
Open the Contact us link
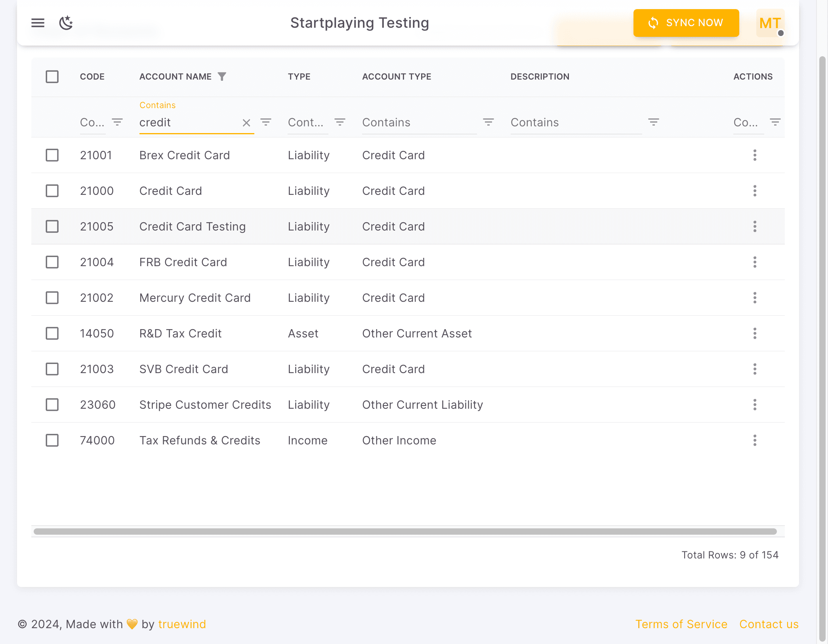pyautogui.click(x=769, y=624)
